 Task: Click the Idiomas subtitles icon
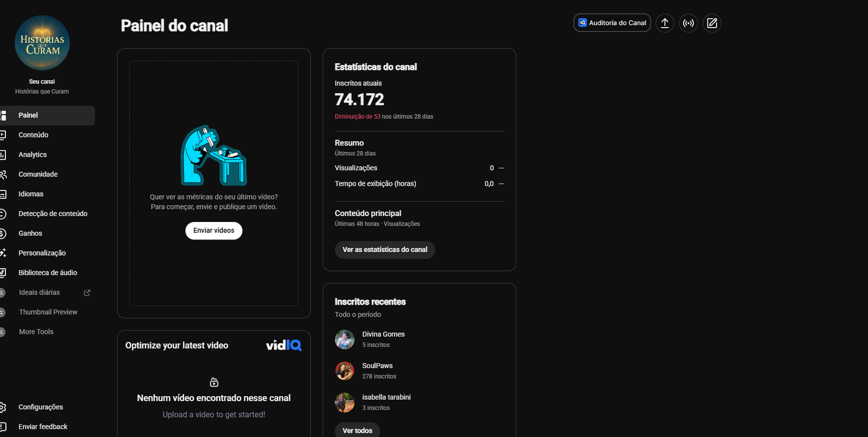(3, 194)
